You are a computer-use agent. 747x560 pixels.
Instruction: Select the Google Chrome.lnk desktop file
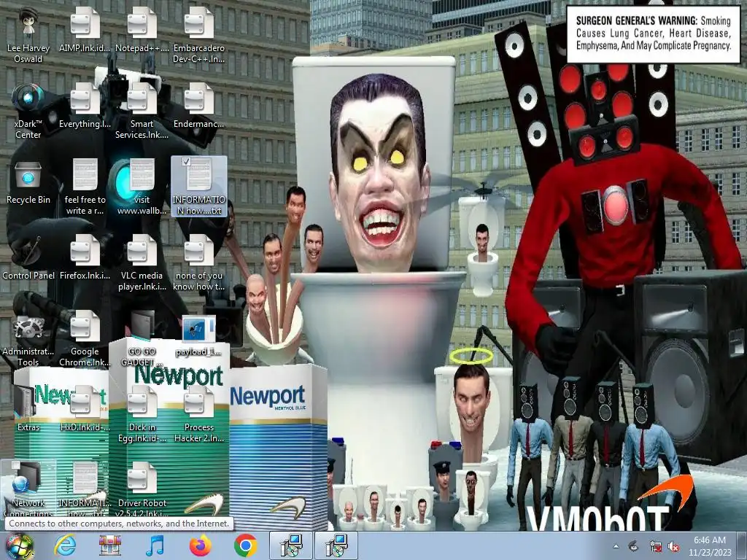85,339
